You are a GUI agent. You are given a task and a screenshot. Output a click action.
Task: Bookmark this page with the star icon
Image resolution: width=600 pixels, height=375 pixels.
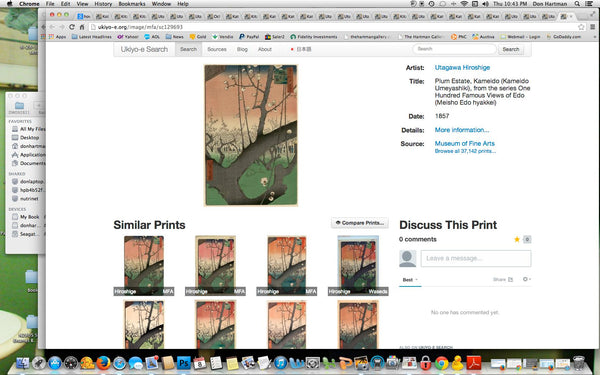click(x=581, y=27)
